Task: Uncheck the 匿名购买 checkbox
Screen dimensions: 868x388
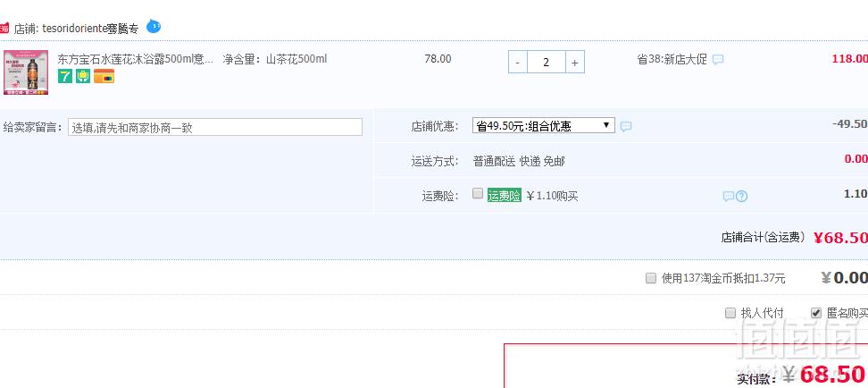Action: [x=816, y=313]
